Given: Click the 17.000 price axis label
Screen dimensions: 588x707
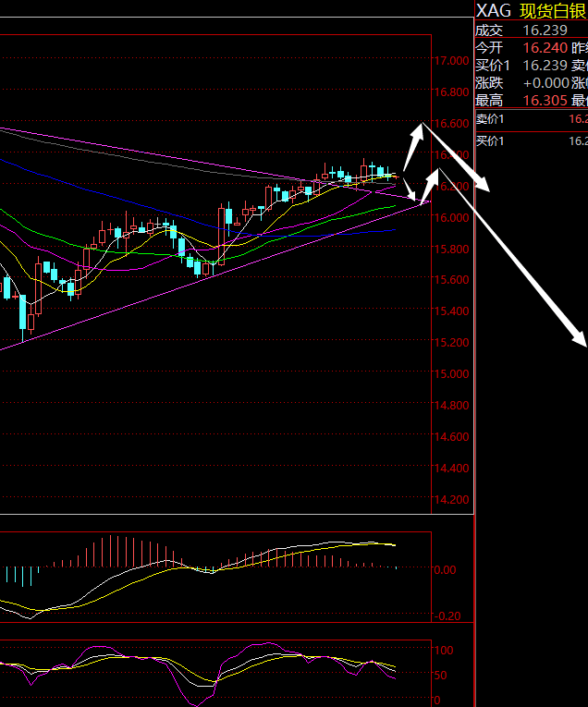Looking at the screenshot, I should click(x=451, y=60).
